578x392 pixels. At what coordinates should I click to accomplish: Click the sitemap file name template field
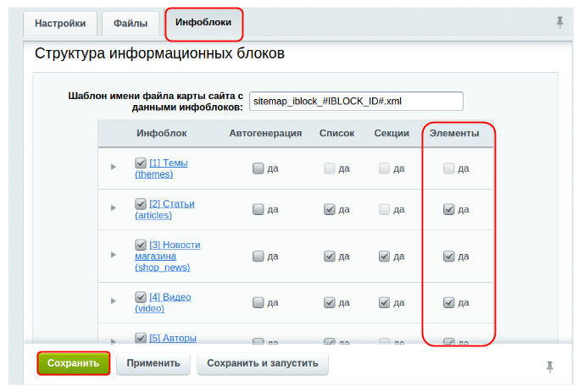tap(356, 101)
